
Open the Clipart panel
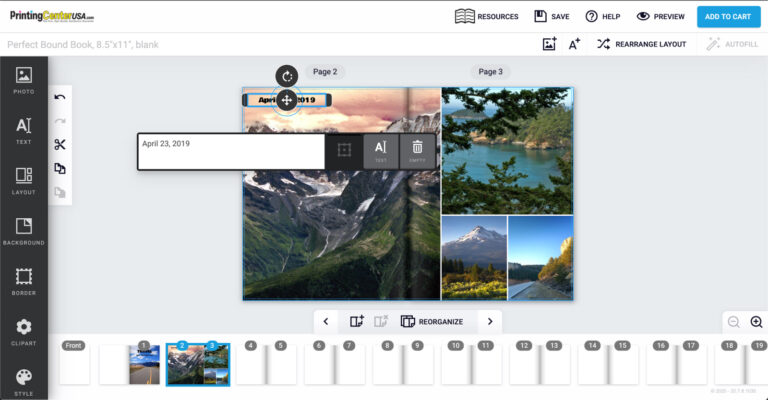[x=24, y=332]
